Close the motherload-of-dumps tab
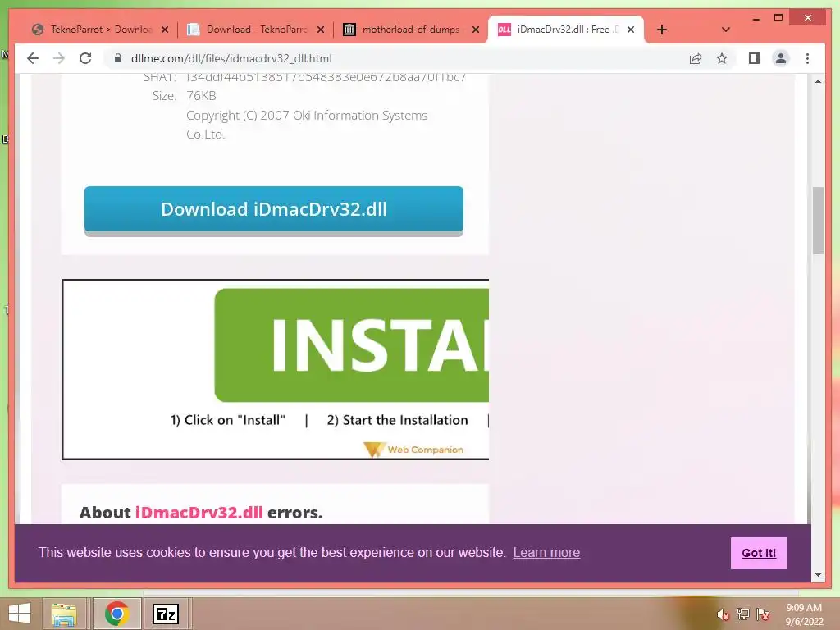This screenshot has width=840, height=630. 475,30
